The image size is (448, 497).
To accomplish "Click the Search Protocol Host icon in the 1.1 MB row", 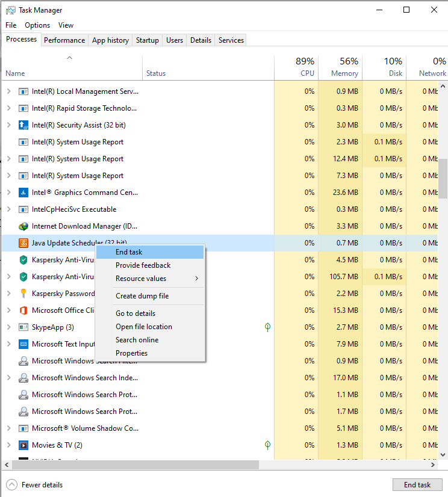I will (23, 395).
